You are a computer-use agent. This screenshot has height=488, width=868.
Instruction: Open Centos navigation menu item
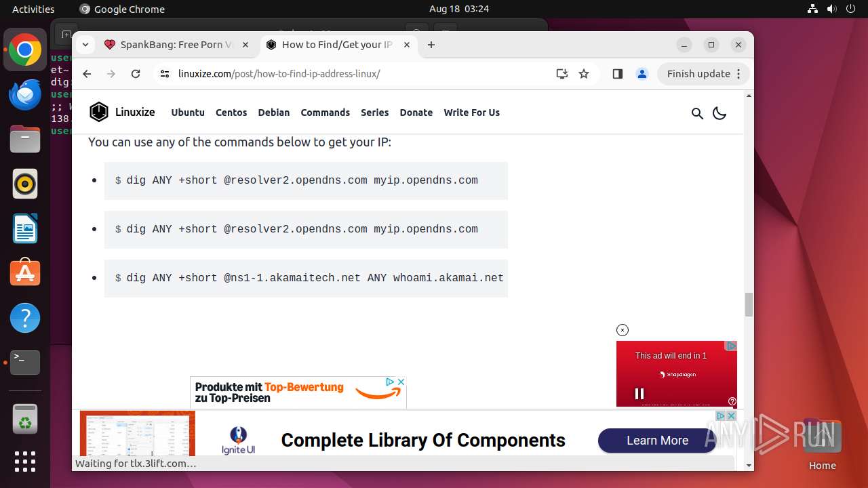tap(231, 113)
